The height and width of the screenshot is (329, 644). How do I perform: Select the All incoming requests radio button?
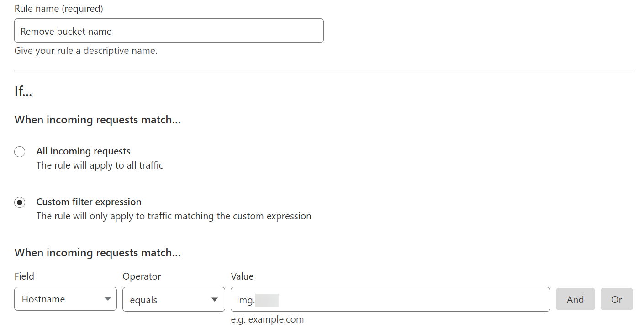coord(20,152)
